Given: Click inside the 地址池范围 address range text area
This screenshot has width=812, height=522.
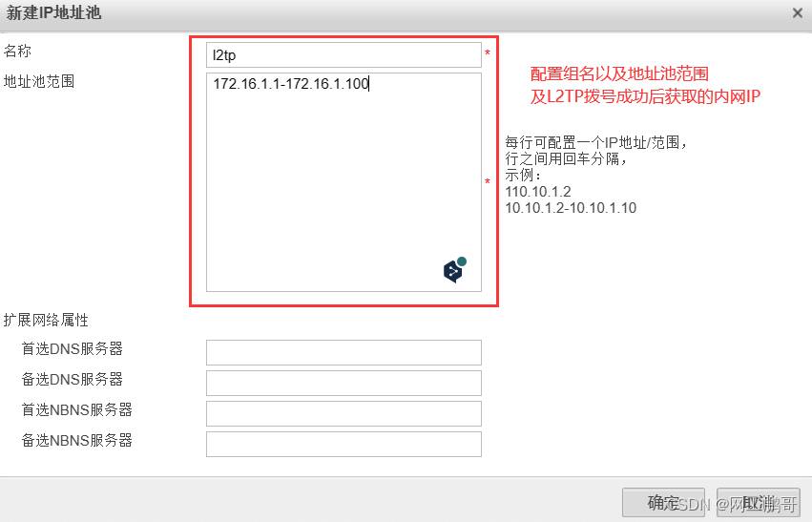Looking at the screenshot, I should [344, 181].
